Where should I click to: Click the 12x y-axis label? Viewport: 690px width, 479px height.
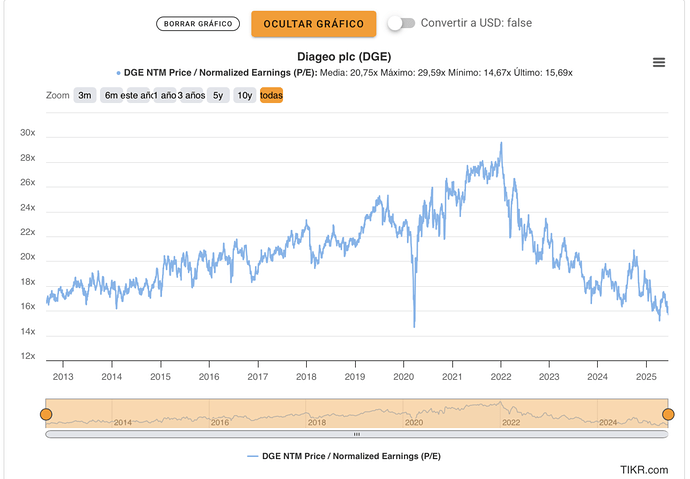pos(28,356)
